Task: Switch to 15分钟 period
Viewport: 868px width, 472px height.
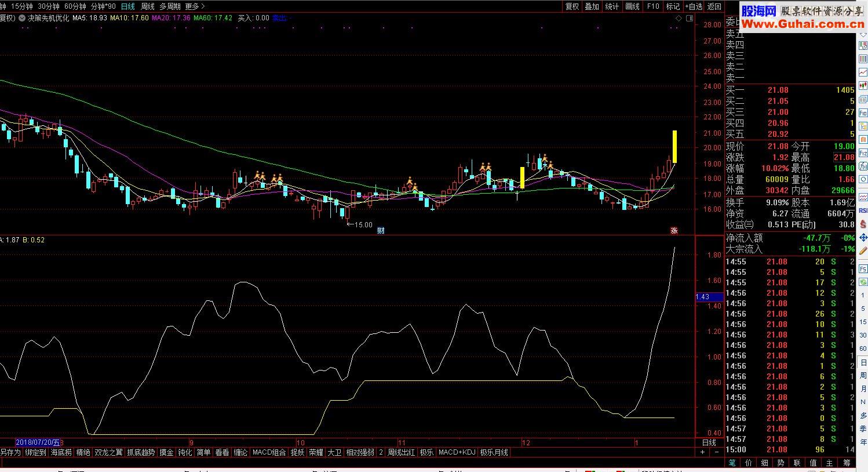Action: click(x=22, y=6)
